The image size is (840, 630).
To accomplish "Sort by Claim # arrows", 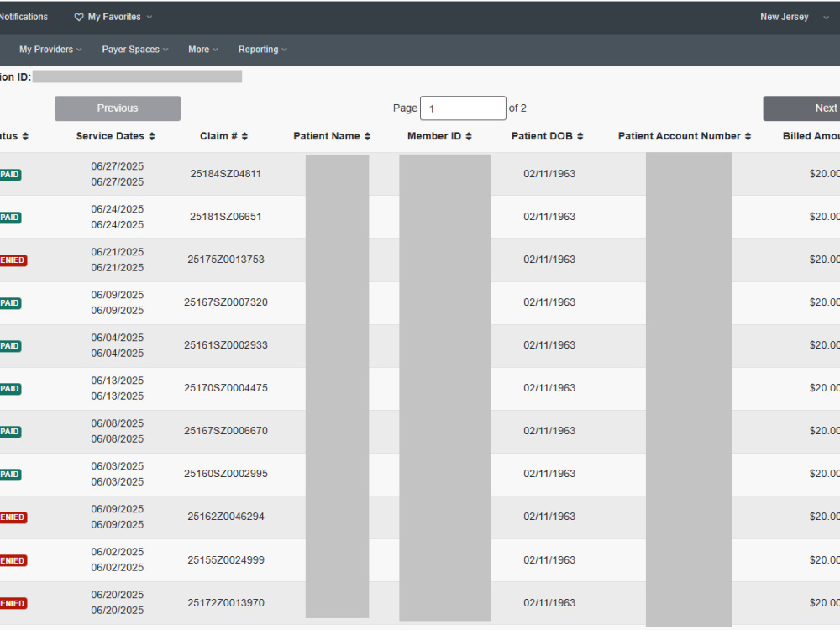I will pos(244,136).
